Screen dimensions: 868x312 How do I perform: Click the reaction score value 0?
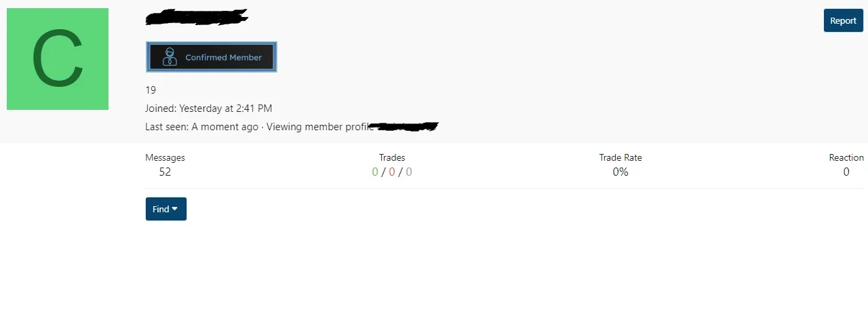846,172
